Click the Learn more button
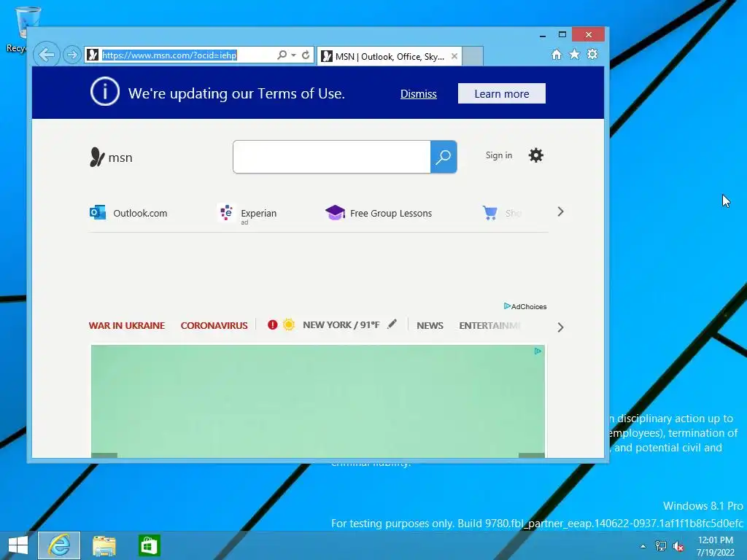 click(x=502, y=94)
